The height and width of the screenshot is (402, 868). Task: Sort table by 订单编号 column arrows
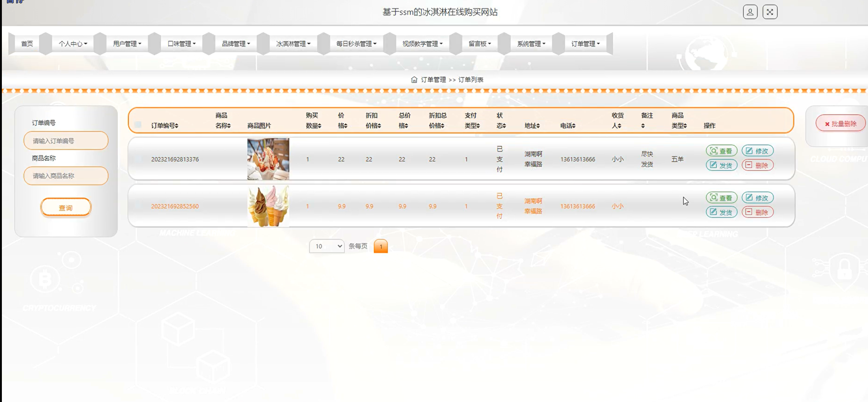tap(177, 126)
